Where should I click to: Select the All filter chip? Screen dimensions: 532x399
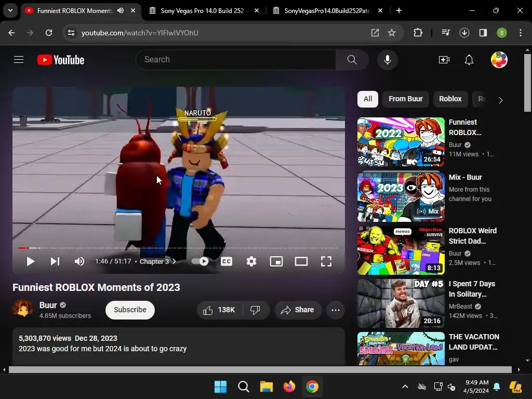(x=368, y=99)
